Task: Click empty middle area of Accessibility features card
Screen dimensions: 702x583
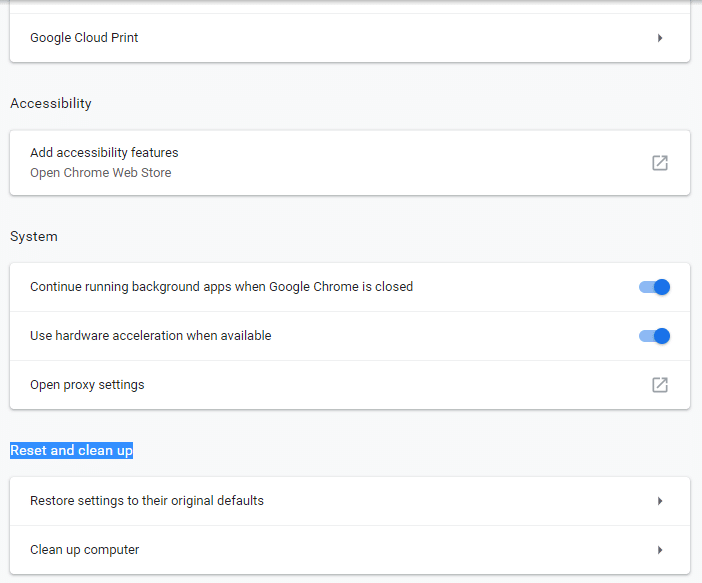Action: 400,162
